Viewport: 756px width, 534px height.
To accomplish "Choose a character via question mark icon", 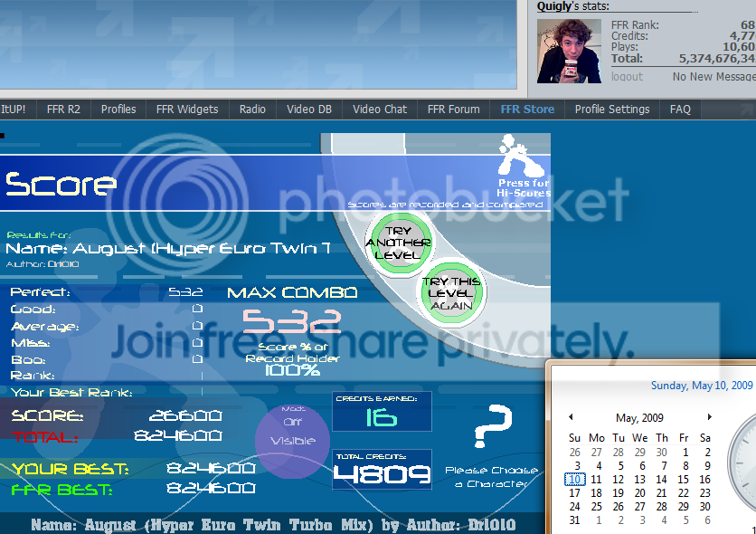I will (x=492, y=428).
